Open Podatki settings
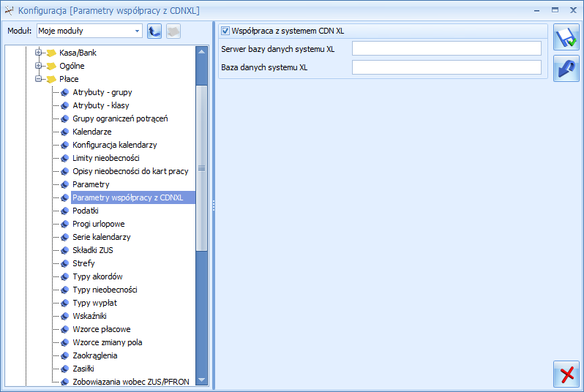 coord(86,211)
